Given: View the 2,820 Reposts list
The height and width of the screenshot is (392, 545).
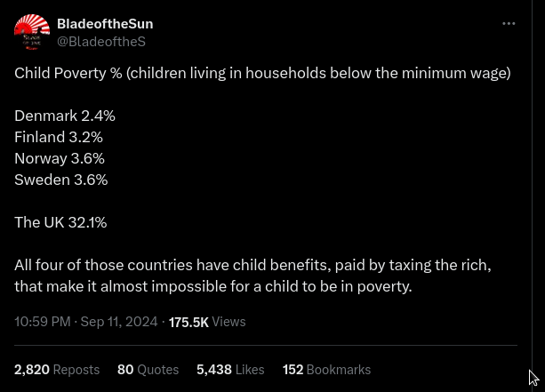Looking at the screenshot, I should point(57,369).
